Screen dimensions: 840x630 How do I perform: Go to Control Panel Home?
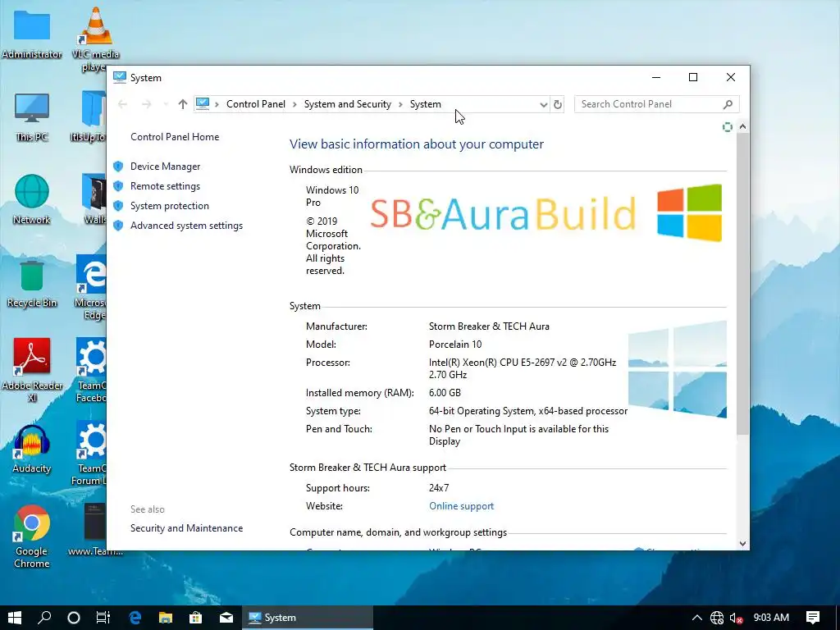(x=175, y=137)
